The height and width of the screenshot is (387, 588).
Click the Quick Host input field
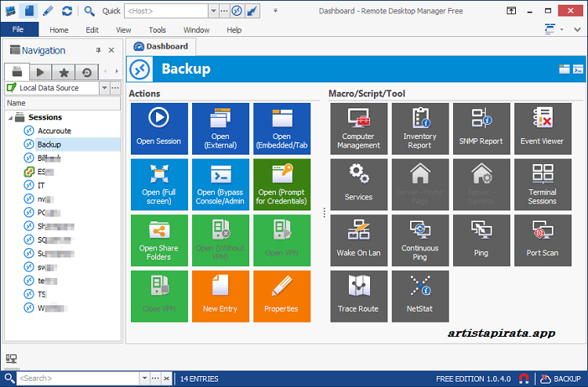(x=166, y=11)
